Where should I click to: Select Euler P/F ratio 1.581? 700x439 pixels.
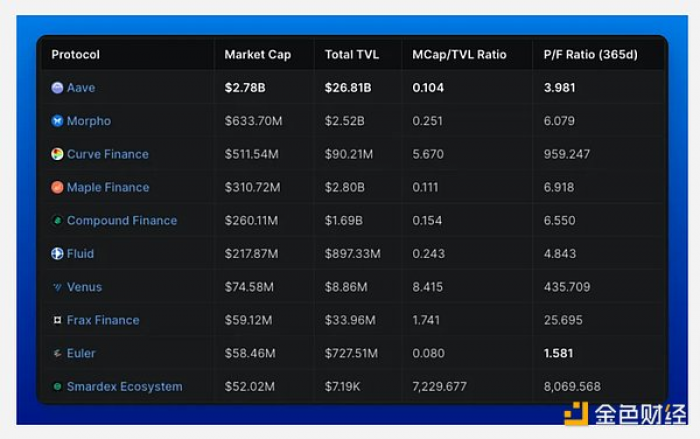coord(558,353)
